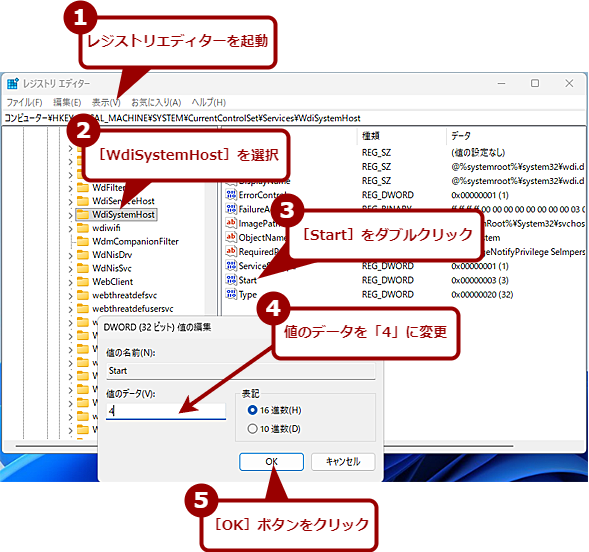Click the RequiredPrivileges string value icon
589x552 pixels.
[x=231, y=251]
